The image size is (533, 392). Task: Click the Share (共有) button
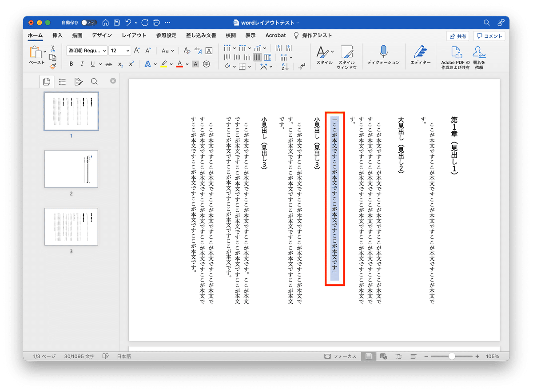point(458,36)
